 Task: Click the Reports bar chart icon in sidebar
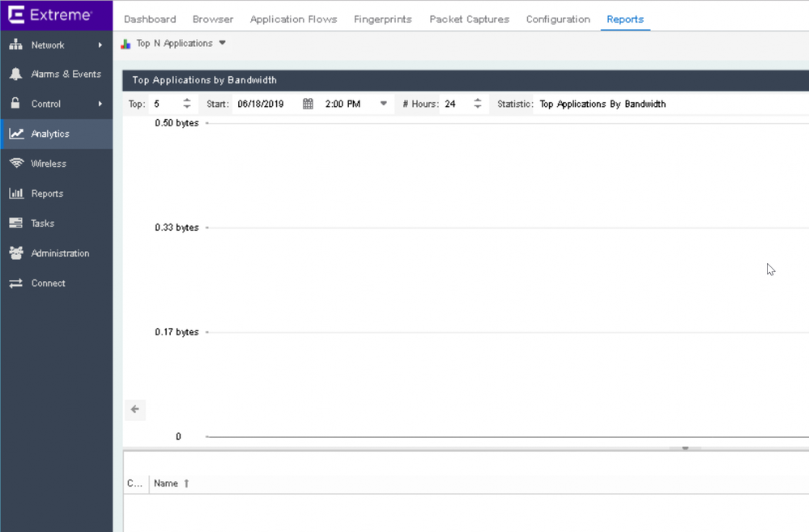15,194
